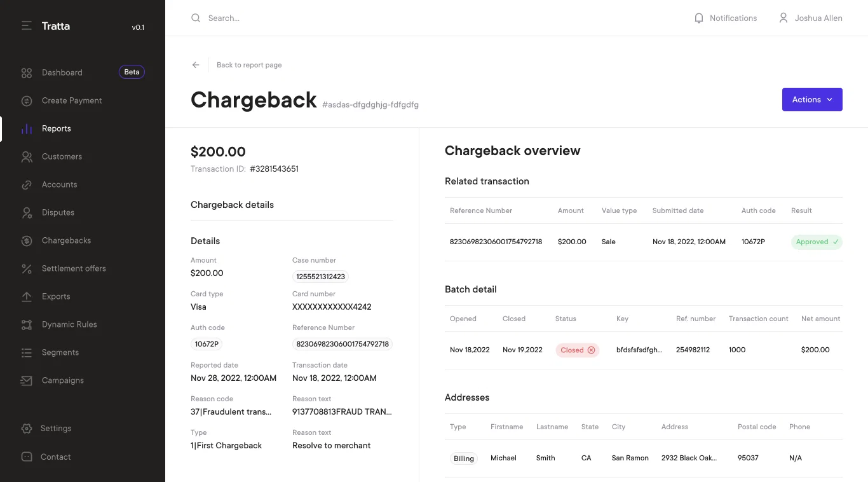Viewport: 868px width, 482px height.
Task: Click the Auth code 10672P chip in Details
Action: [x=207, y=344]
